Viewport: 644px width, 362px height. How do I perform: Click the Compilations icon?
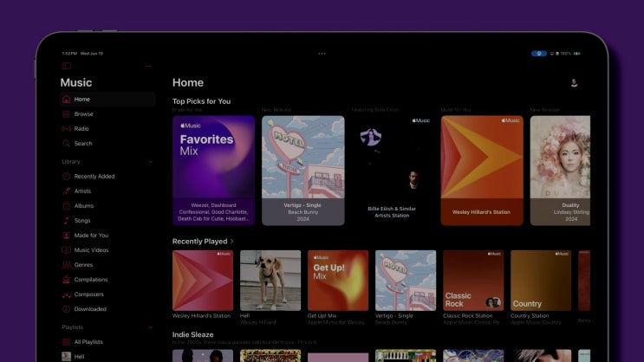pos(66,280)
